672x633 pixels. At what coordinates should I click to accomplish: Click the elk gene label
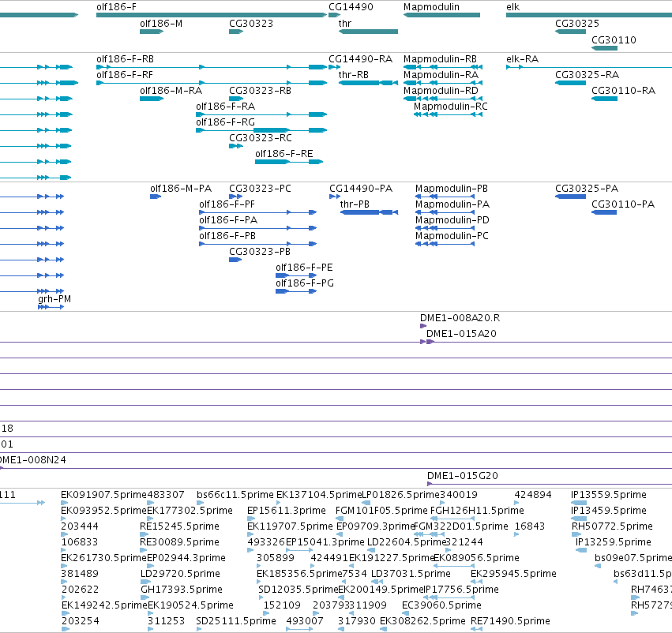pyautogui.click(x=512, y=7)
